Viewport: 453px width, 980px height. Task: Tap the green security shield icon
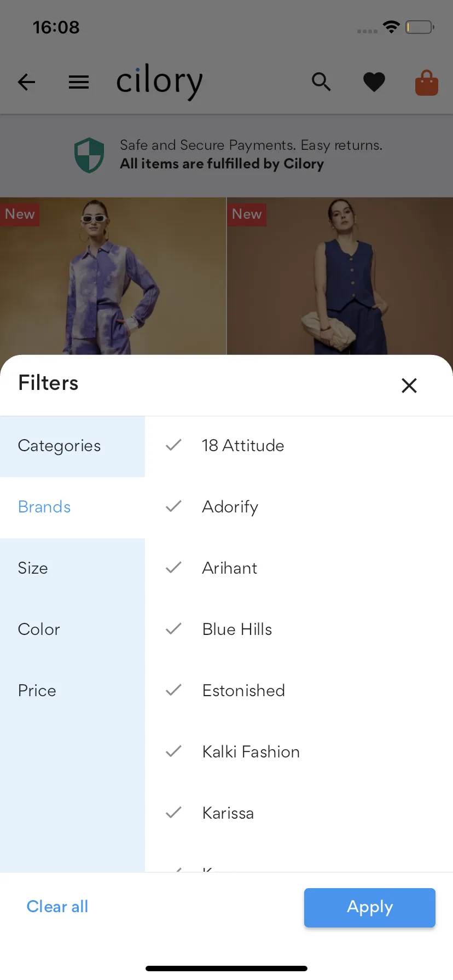click(89, 155)
